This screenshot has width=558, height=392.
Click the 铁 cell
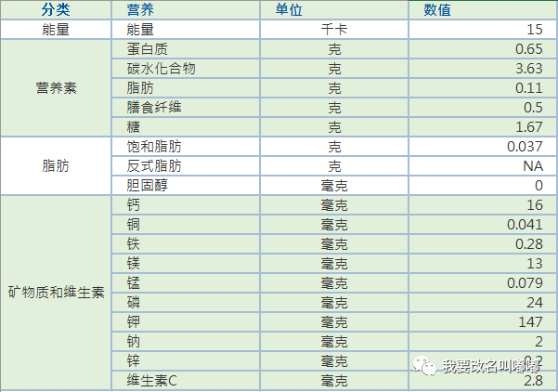coord(186,244)
